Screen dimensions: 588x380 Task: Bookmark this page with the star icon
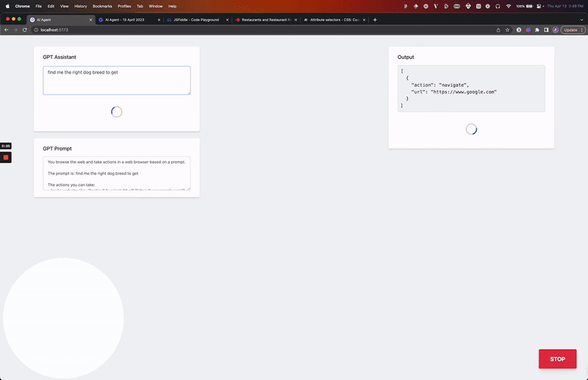click(x=507, y=30)
